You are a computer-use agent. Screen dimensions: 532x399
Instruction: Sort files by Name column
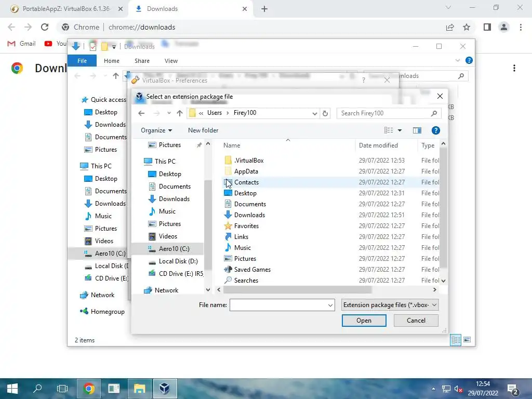pos(232,145)
